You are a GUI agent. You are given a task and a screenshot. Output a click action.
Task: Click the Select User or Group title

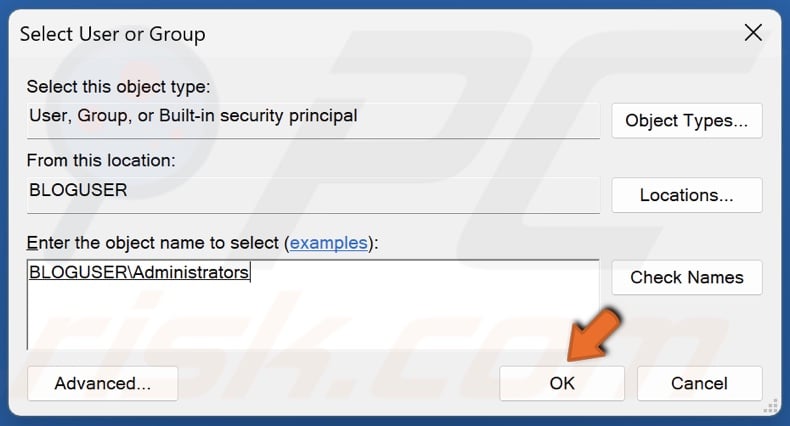tap(111, 34)
